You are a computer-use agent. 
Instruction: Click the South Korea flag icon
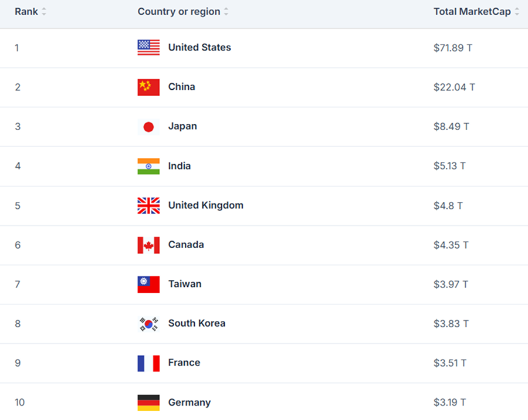pyautogui.click(x=148, y=324)
